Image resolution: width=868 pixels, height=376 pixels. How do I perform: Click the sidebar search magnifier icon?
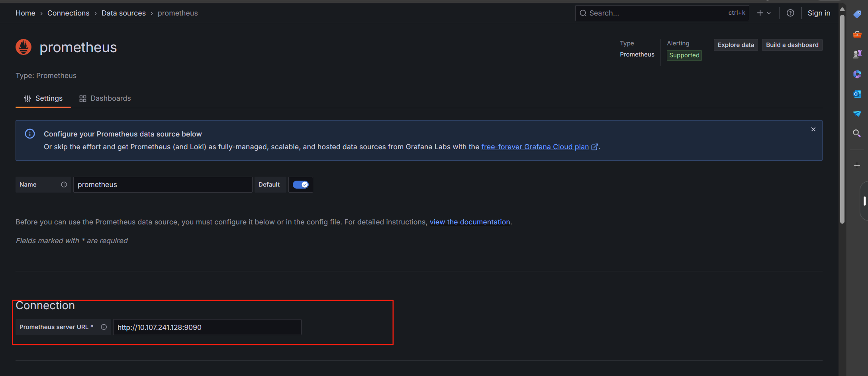pyautogui.click(x=857, y=133)
